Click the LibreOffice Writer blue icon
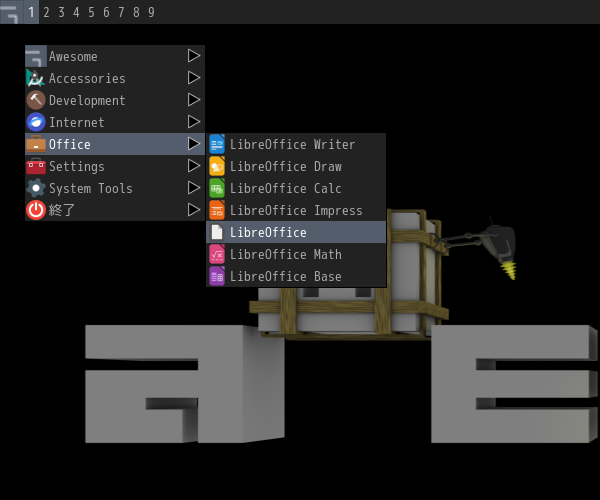 click(217, 144)
